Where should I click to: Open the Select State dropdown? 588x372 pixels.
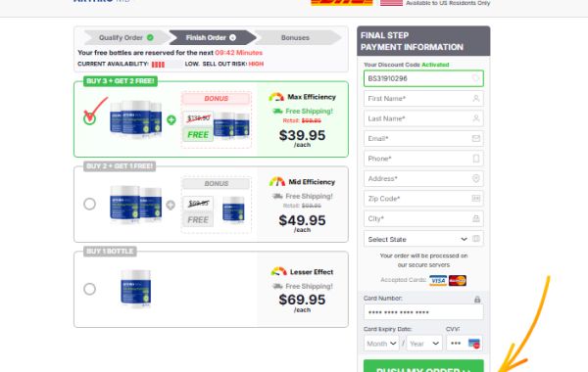423,239
